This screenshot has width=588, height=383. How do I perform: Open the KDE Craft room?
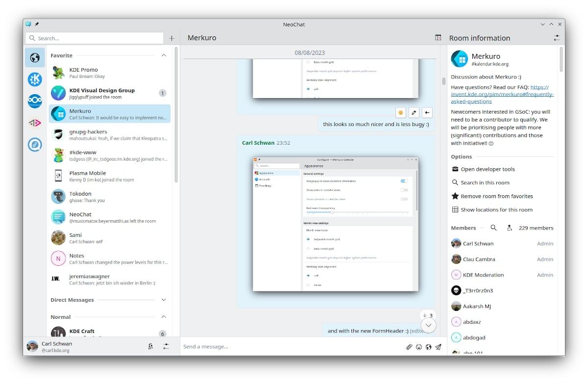pyautogui.click(x=110, y=332)
